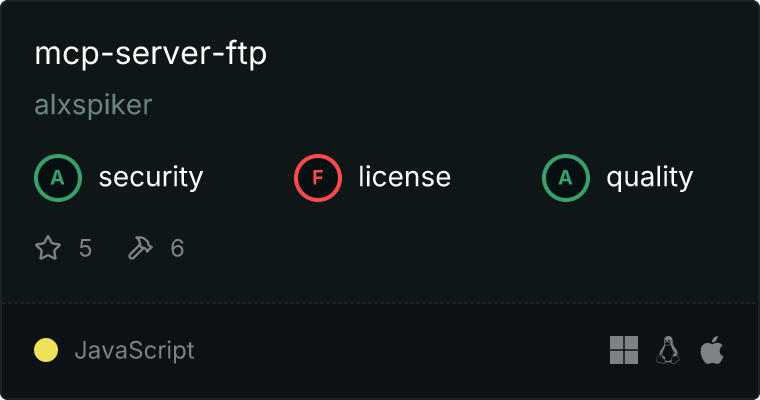Click the quality label text

coord(650,177)
